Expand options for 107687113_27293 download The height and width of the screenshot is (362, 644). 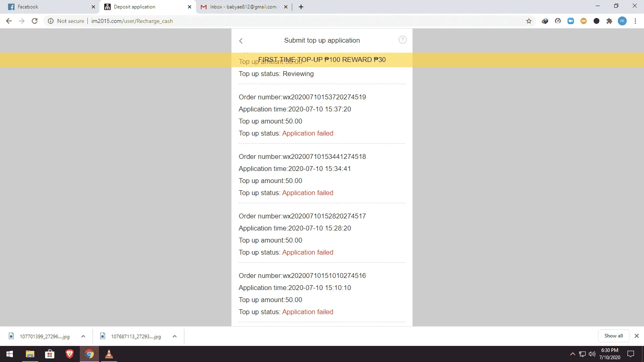[x=175, y=336]
